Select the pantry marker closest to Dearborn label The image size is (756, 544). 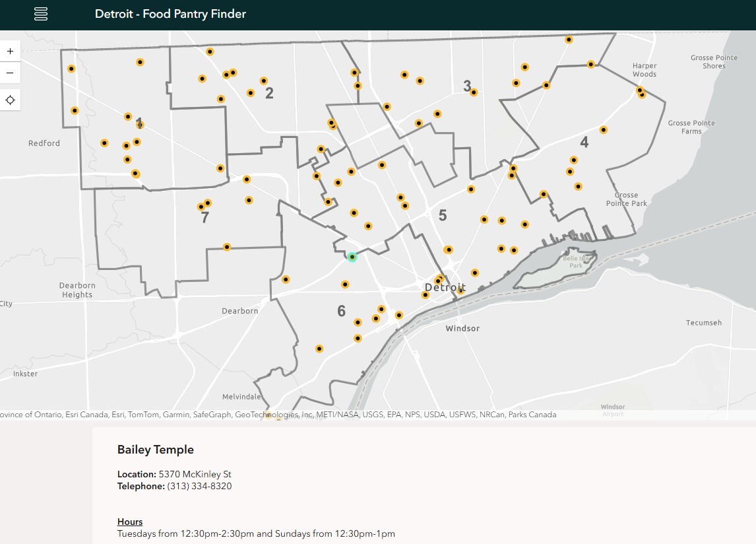click(x=286, y=279)
